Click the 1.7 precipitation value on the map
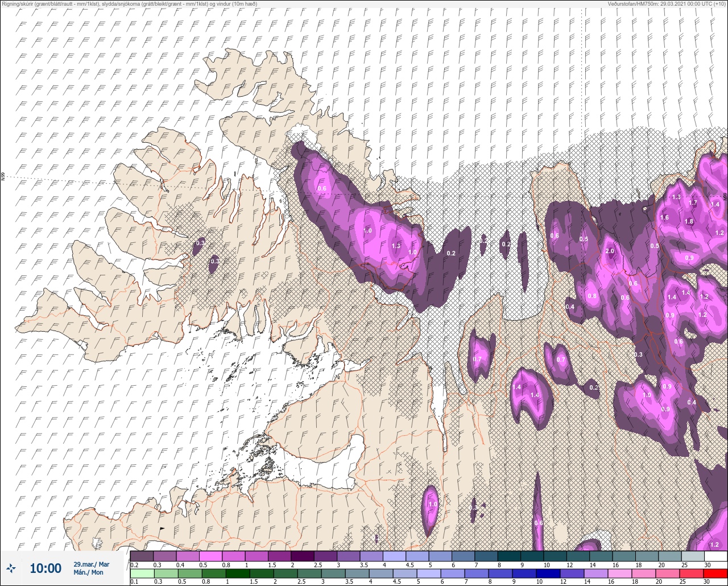Screen dimensions: 728x586 pyautogui.click(x=693, y=203)
